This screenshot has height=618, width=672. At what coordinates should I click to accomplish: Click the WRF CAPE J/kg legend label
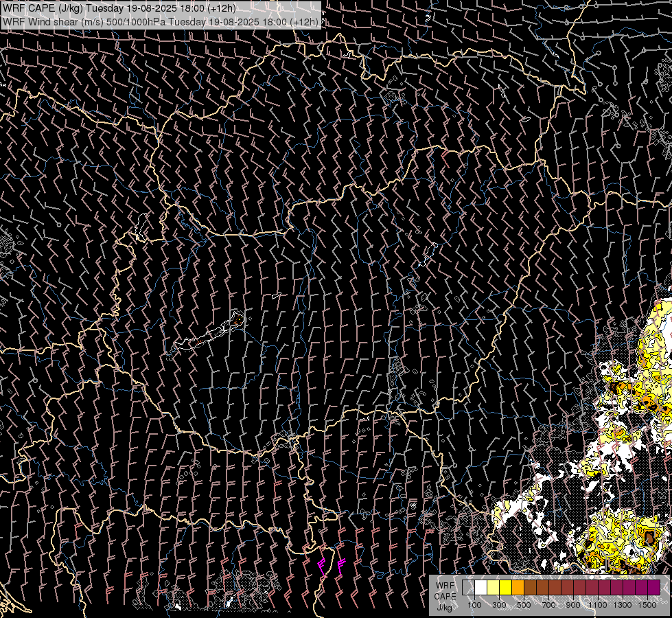coord(445,597)
